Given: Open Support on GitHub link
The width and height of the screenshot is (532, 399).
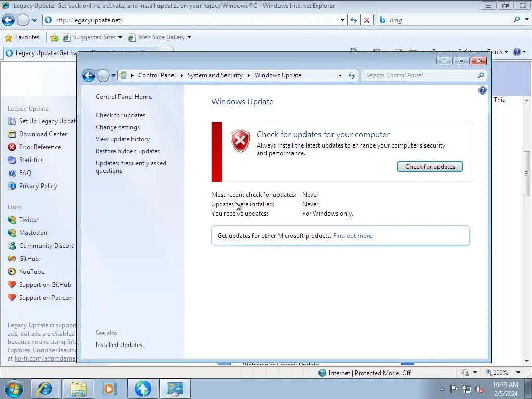Looking at the screenshot, I should (x=45, y=285).
